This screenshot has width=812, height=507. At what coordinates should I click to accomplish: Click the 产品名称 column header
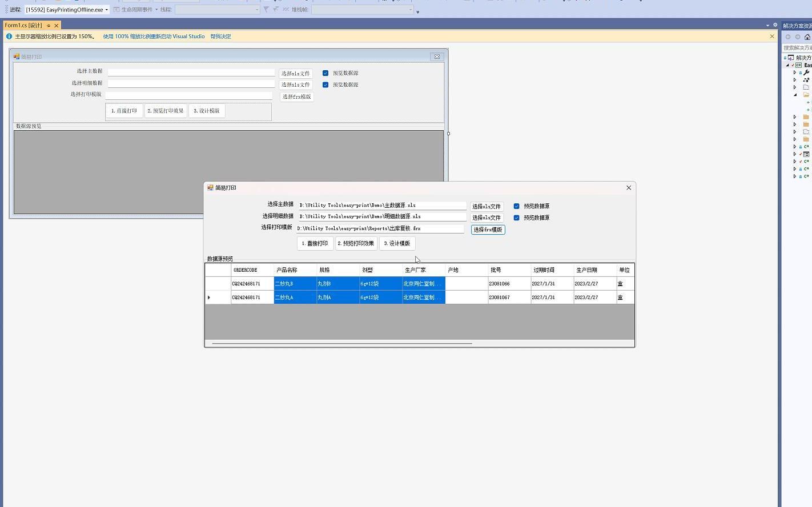(295, 270)
